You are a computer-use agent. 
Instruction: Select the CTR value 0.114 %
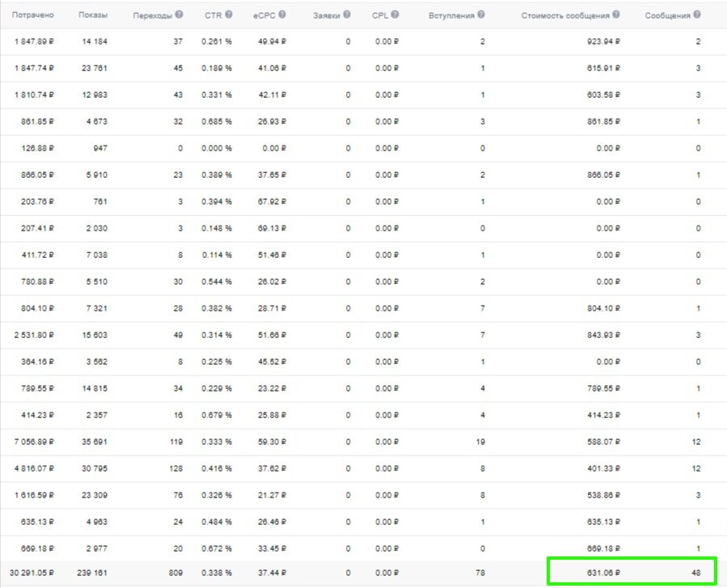tap(217, 255)
